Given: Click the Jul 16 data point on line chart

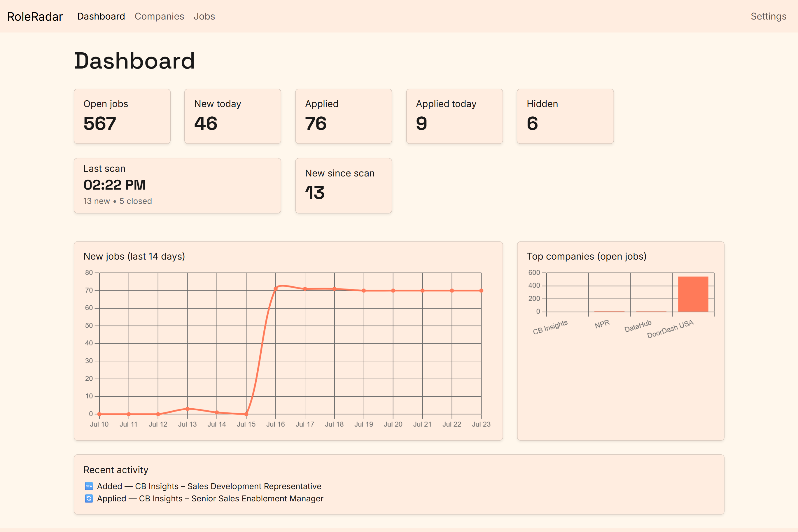Looking at the screenshot, I should 276,289.
